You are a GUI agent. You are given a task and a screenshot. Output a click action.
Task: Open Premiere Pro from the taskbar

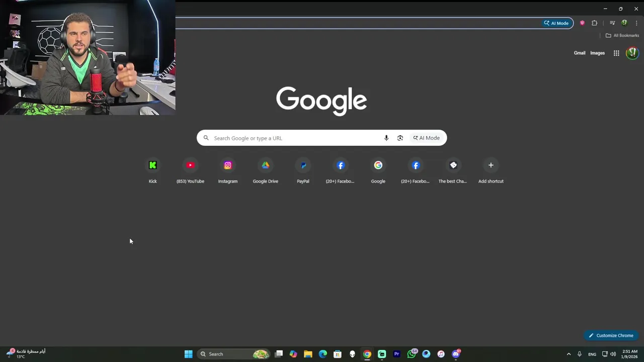click(x=396, y=354)
